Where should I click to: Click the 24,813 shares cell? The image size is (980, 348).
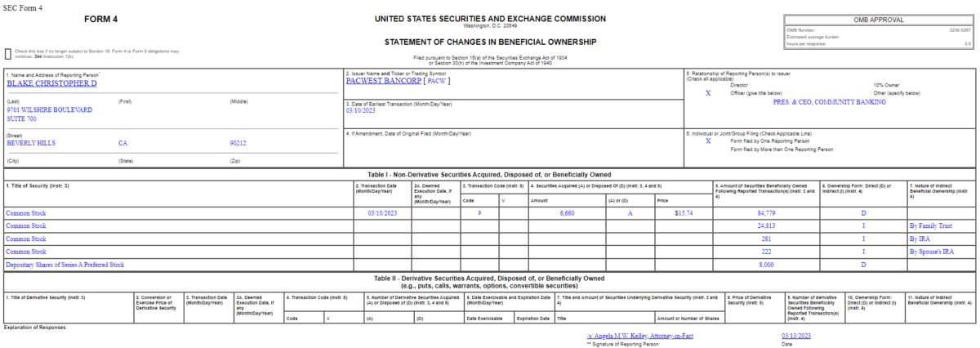766,225
